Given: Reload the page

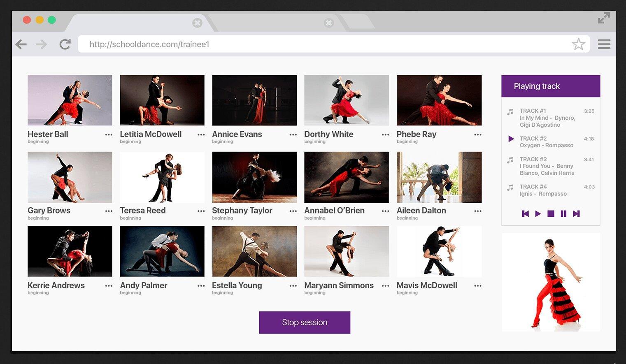Looking at the screenshot, I should pyautogui.click(x=65, y=44).
